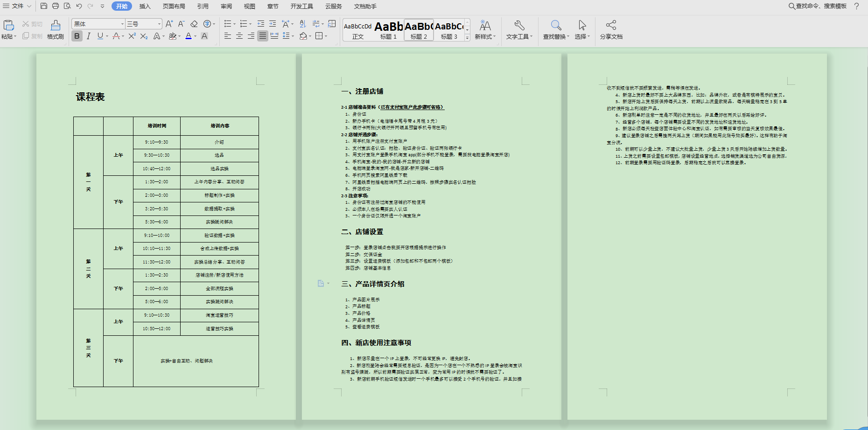Apply the 标题 1 heading style

pyautogui.click(x=388, y=30)
